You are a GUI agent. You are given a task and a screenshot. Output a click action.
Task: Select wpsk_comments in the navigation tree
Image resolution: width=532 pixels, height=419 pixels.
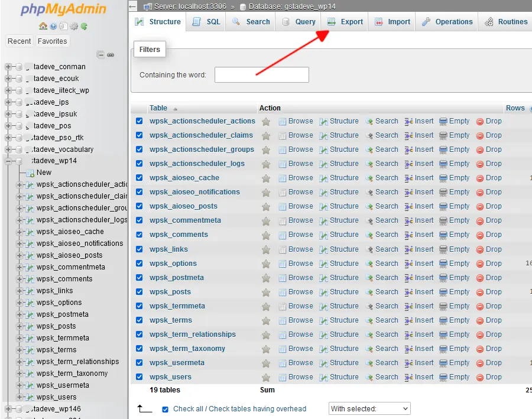[x=64, y=279]
